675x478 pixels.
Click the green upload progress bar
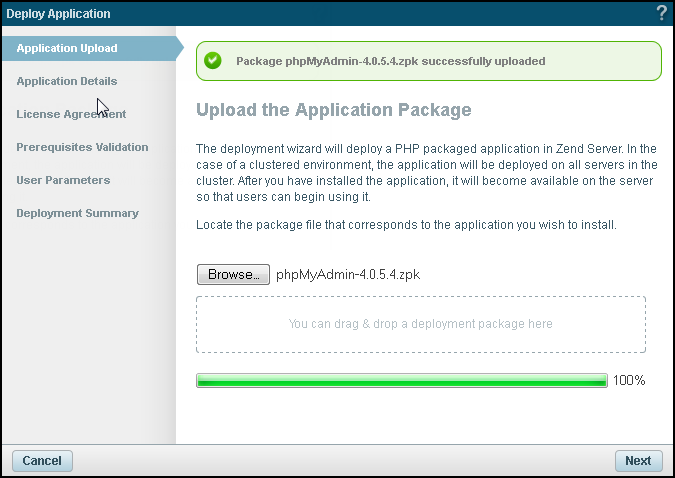coord(402,381)
